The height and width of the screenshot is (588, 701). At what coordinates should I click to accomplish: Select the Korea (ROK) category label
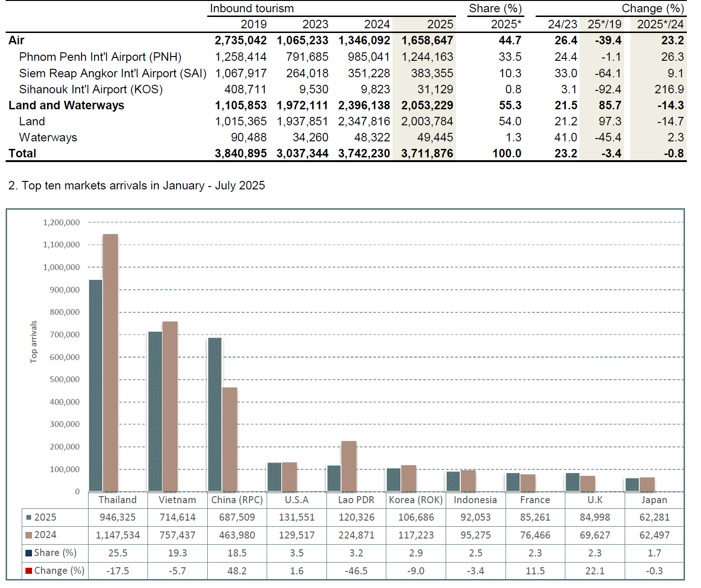(x=416, y=500)
